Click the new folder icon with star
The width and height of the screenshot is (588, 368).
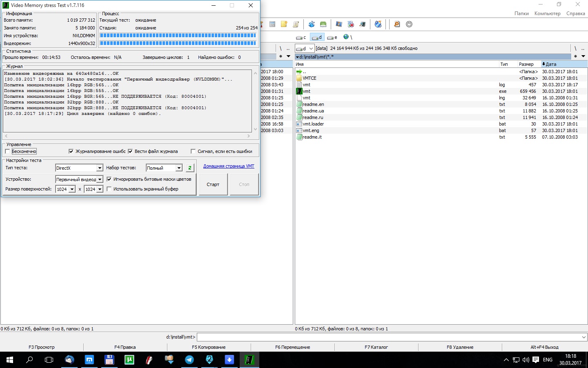coord(284,24)
